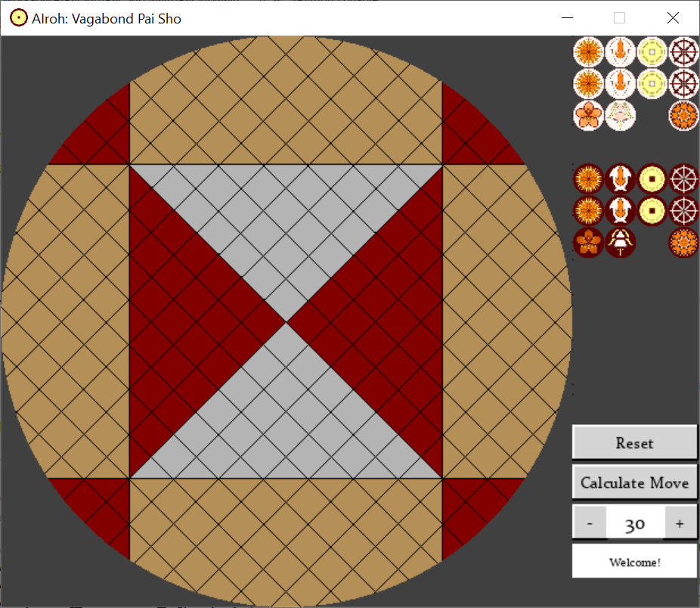
Task: Select the light wheel tile in the second row
Action: coord(683,83)
